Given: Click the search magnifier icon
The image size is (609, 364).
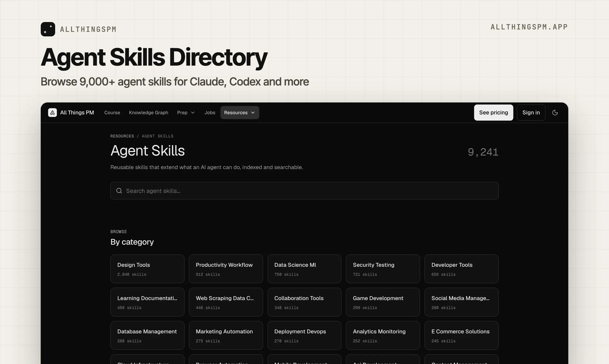Looking at the screenshot, I should point(119,191).
